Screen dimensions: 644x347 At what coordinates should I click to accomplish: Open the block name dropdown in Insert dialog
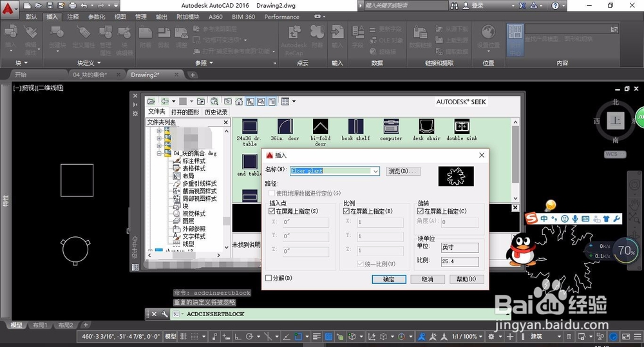tap(375, 171)
